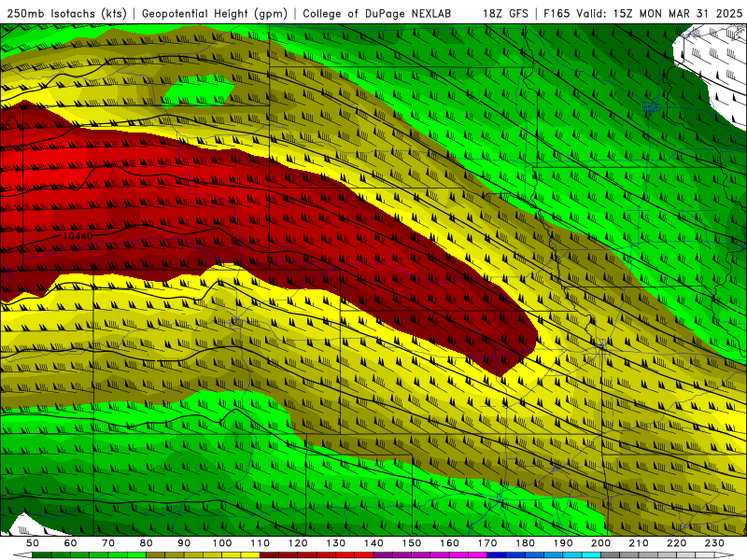
Task: Click the '70' value on the color scale
Action: pyautogui.click(x=108, y=543)
